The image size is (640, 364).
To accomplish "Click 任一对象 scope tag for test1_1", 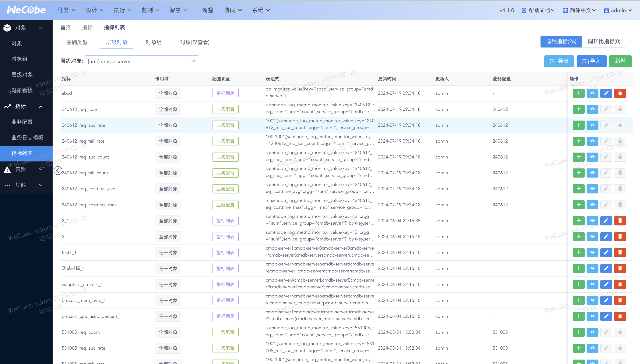I will [168, 253].
